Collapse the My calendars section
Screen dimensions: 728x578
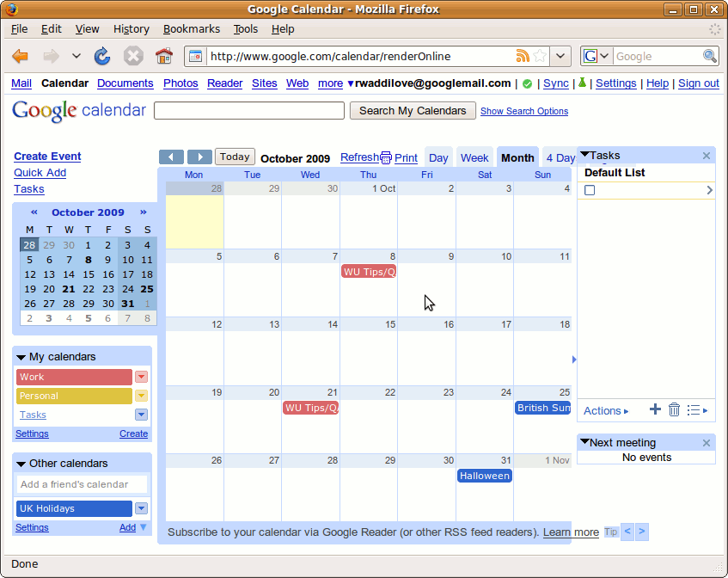[x=21, y=357]
